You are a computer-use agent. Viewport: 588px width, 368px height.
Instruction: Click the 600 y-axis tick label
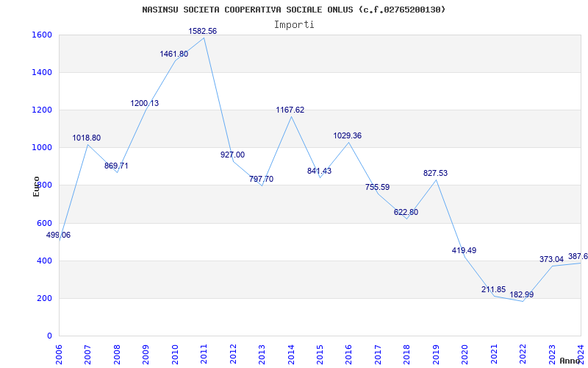45,223
